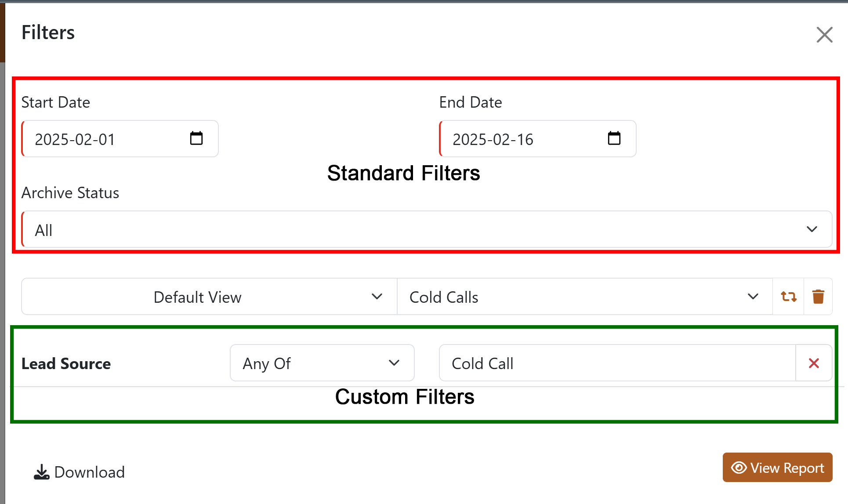Viewport: 848px width, 504px height.
Task: Click the swap/refresh arrows icon beside Cold Calls
Action: (788, 297)
